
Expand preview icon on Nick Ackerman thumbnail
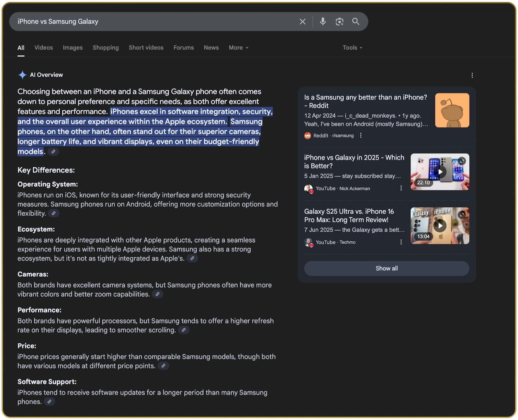(462, 161)
